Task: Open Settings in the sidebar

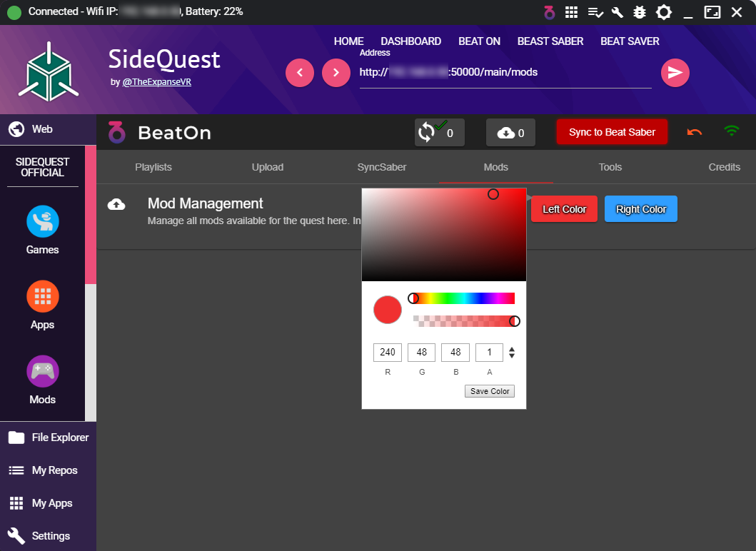Action: click(x=49, y=535)
